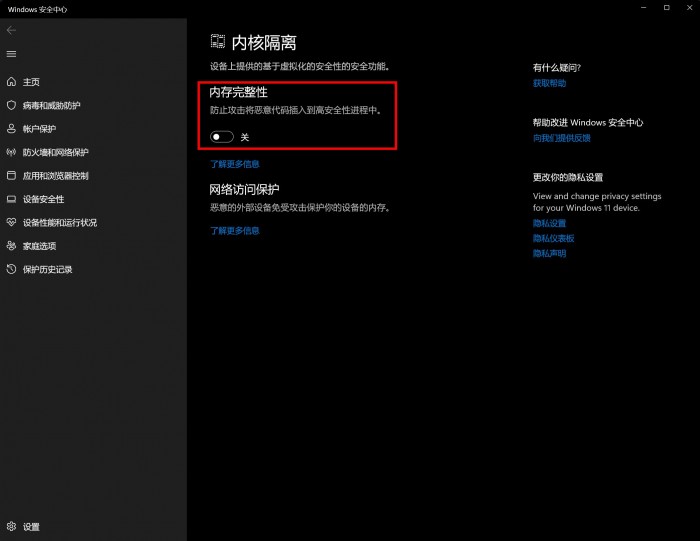This screenshot has height=541, width=700.
Task: Click 了解更多信息 under 内存完整性
Action: (x=235, y=164)
